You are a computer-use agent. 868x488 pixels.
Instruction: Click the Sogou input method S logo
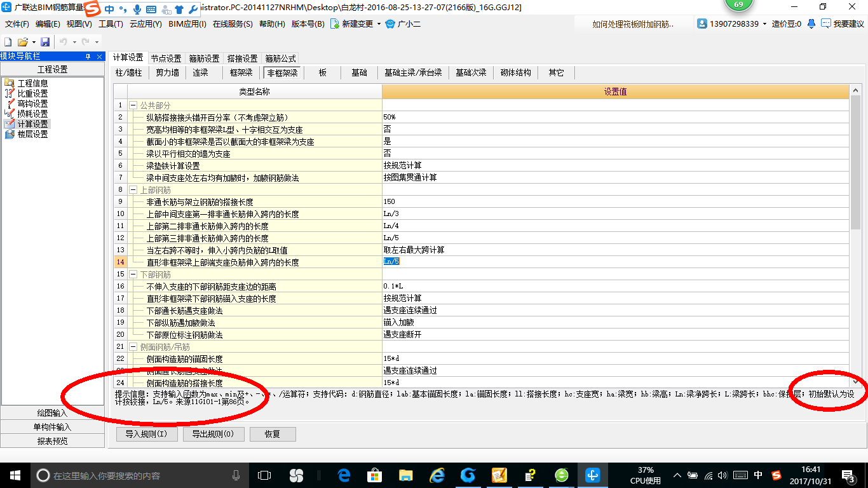(x=93, y=10)
